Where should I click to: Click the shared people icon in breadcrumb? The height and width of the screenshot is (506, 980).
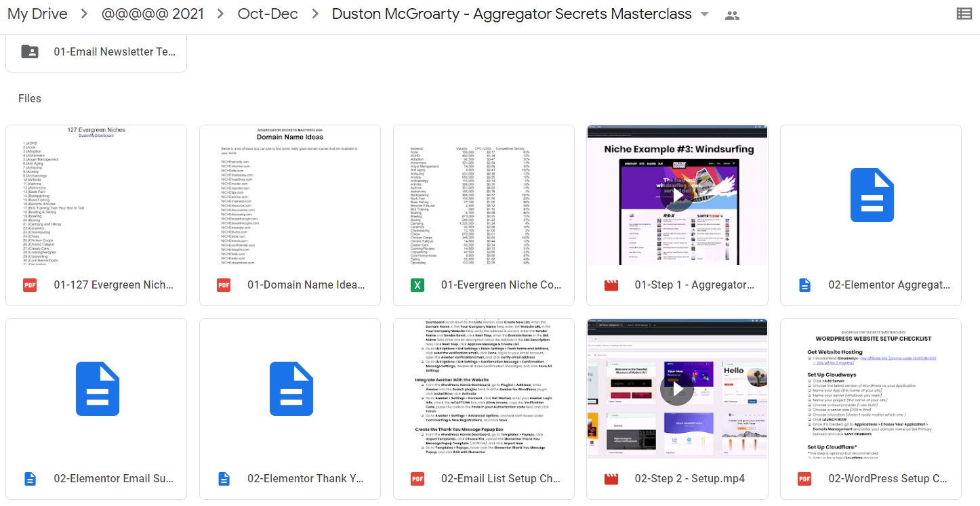pyautogui.click(x=732, y=15)
